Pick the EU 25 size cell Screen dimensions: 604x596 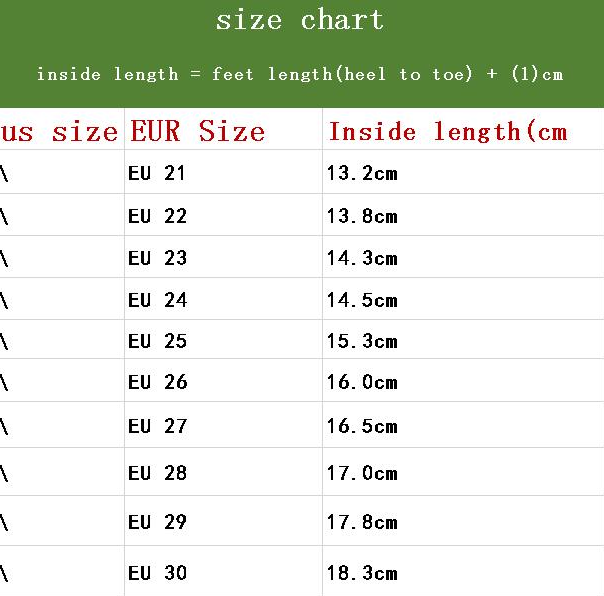tap(157, 341)
